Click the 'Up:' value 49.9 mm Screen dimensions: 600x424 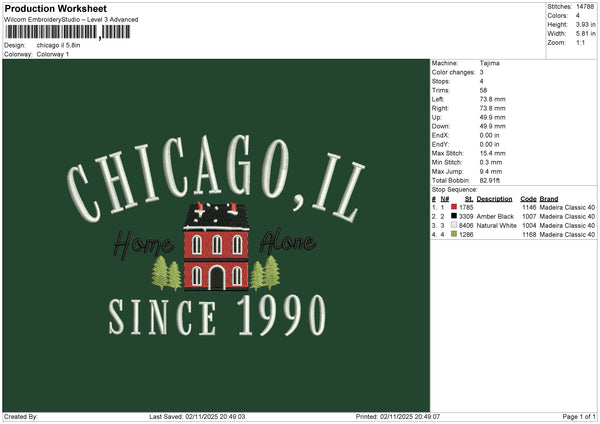[x=492, y=117]
